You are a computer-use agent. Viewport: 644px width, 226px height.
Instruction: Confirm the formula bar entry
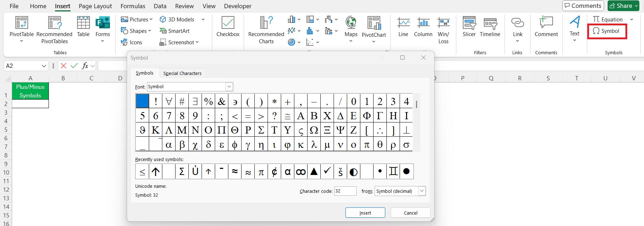[74, 66]
